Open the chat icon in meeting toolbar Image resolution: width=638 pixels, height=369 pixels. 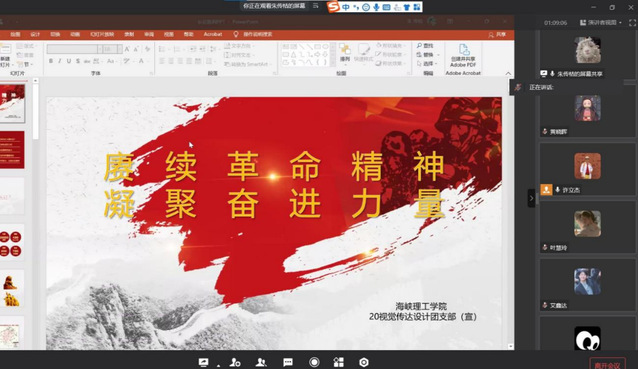pos(288,362)
